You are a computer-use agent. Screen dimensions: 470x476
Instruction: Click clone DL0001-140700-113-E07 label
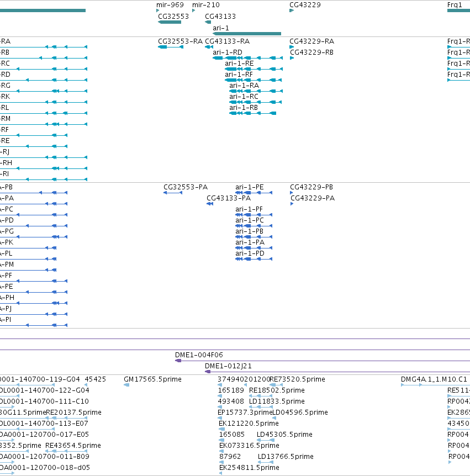44,424
